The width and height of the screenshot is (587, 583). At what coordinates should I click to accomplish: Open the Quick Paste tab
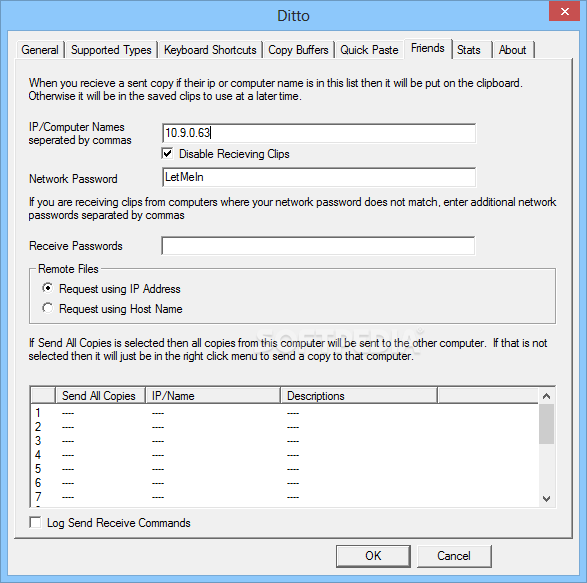(x=369, y=50)
